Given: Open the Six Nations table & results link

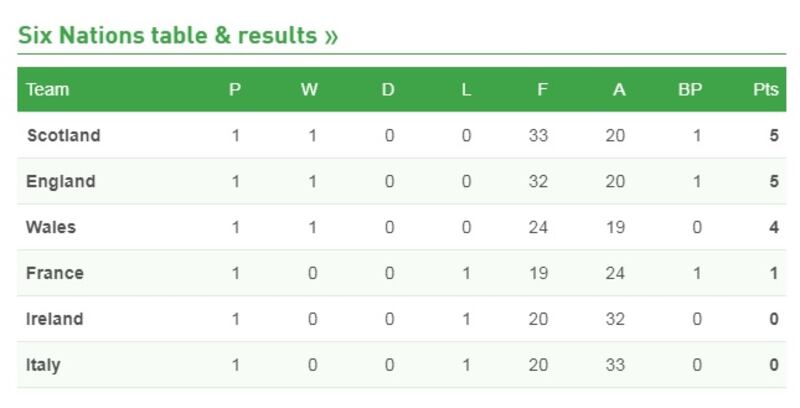Looking at the screenshot, I should pyautogui.click(x=178, y=37).
